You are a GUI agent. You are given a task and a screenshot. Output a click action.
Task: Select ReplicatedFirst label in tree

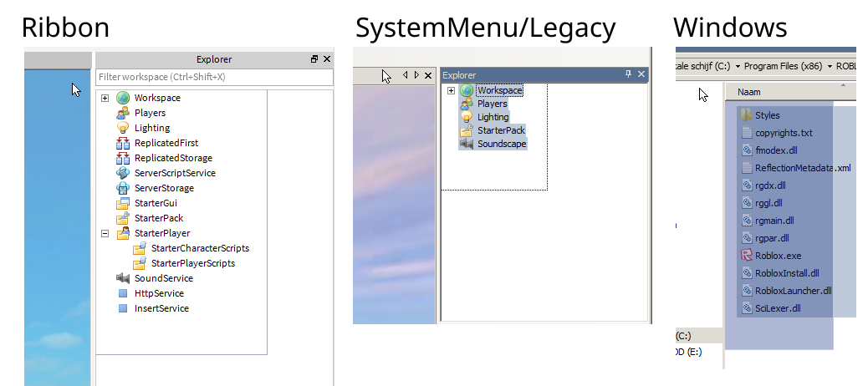(166, 143)
